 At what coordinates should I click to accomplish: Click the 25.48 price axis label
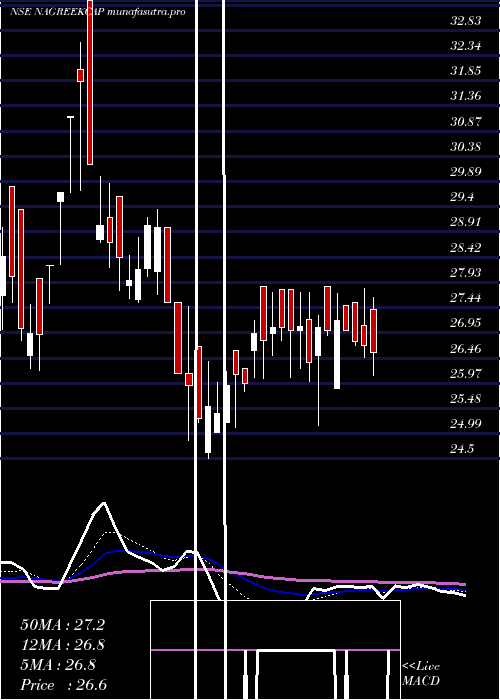(466, 398)
